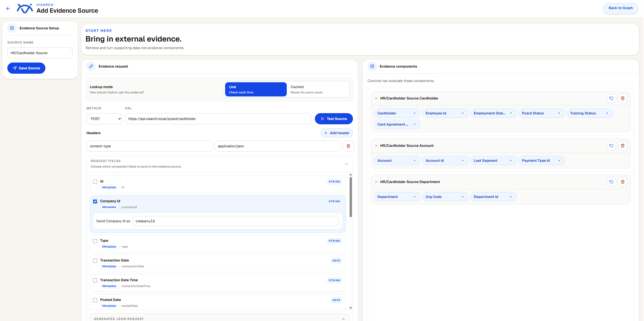Select the Cached lookup mode
This screenshot has width=644, height=321.
click(318, 89)
